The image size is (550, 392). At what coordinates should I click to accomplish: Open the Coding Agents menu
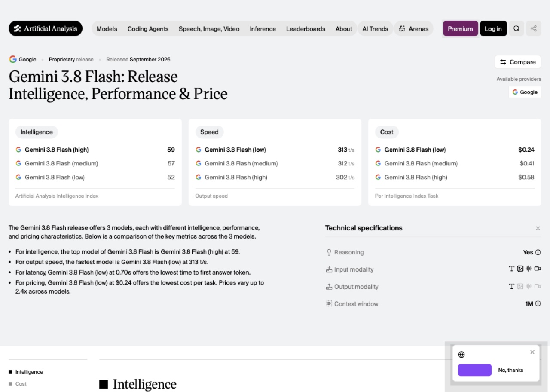pos(148,29)
